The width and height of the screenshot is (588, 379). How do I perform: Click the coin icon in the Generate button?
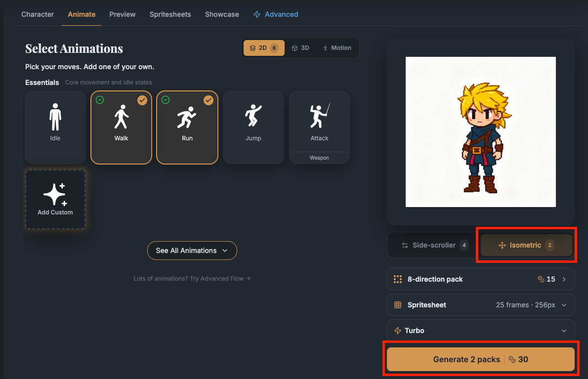[512, 360]
